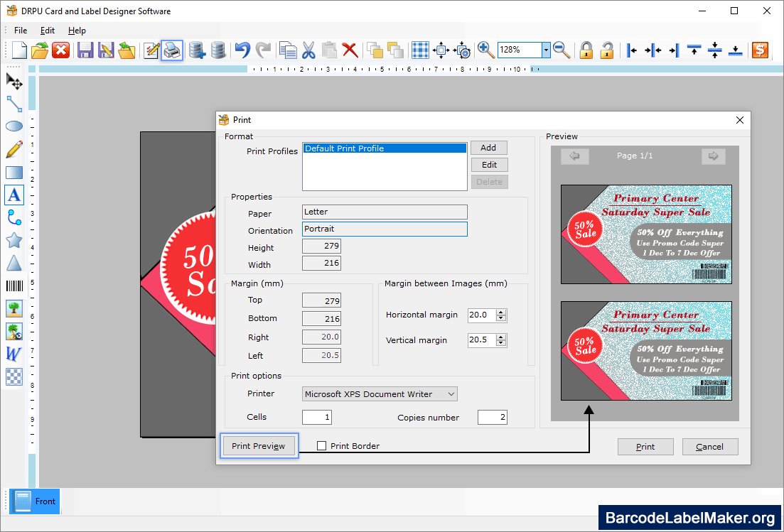Copy the selected object
This screenshot has width=784, height=532.
point(288,50)
